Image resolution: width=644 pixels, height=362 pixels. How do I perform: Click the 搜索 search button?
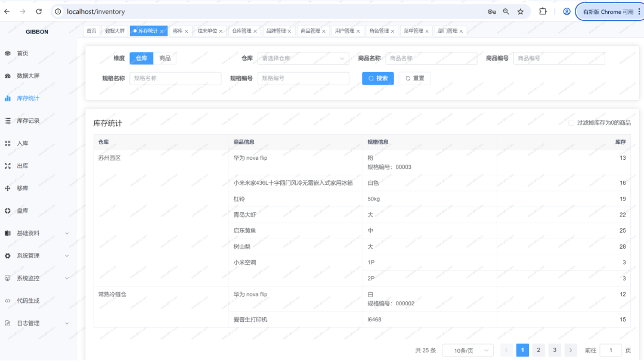click(378, 79)
